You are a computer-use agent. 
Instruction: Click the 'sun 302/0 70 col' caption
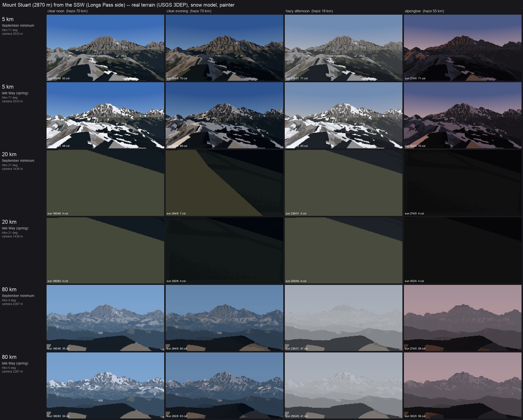[415, 146]
